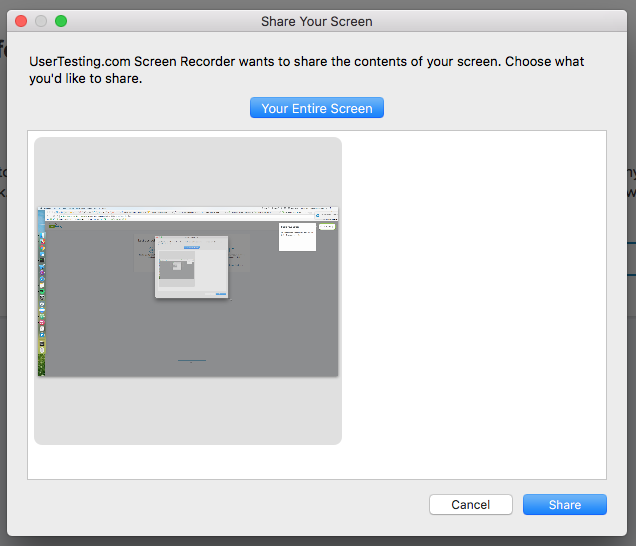Click the gray padding above the preview image
The height and width of the screenshot is (546, 636).
[188, 170]
